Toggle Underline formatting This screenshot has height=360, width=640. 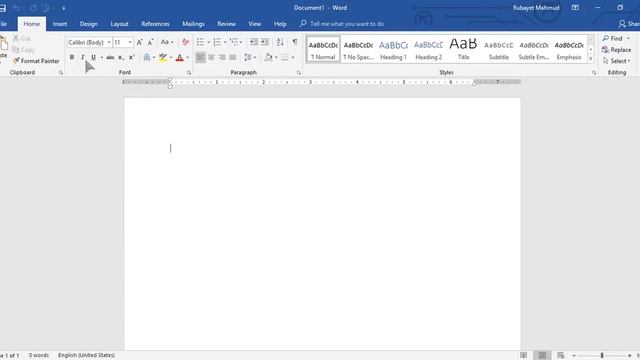(93, 57)
